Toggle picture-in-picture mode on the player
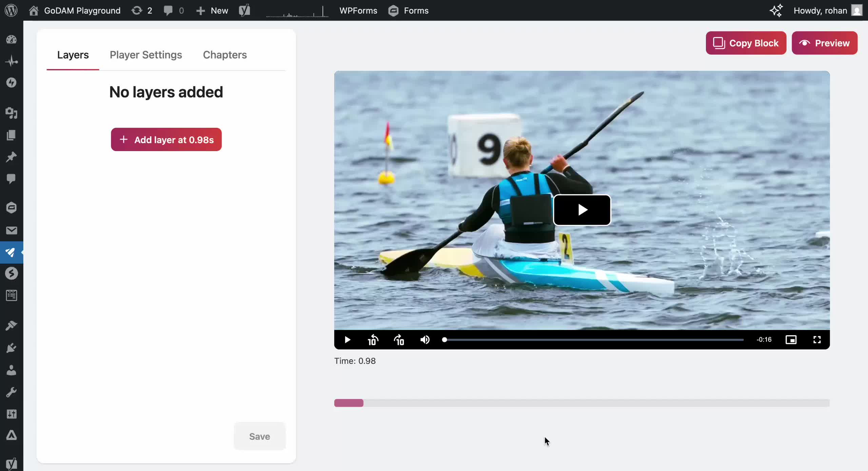The image size is (868, 471). coord(791,340)
